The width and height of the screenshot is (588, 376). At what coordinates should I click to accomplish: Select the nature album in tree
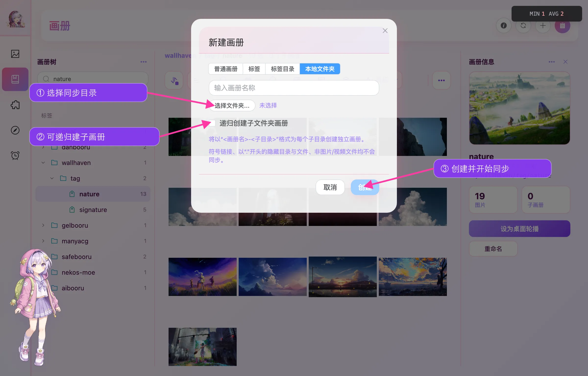tap(93, 194)
